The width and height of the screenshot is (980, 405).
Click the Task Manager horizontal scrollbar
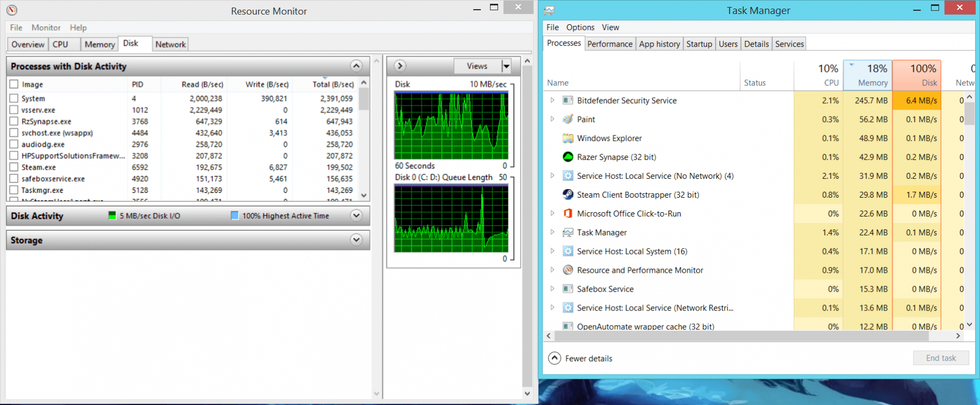pyautogui.click(x=741, y=336)
